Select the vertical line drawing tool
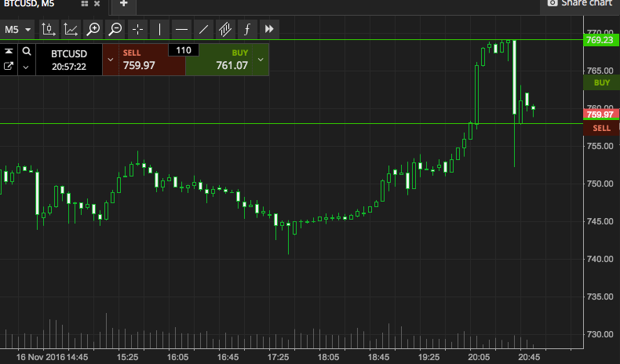The width and height of the screenshot is (620, 364). [159, 30]
